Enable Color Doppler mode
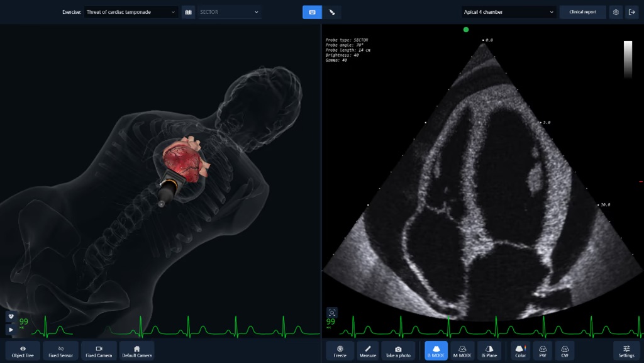The image size is (644, 363). click(x=520, y=351)
